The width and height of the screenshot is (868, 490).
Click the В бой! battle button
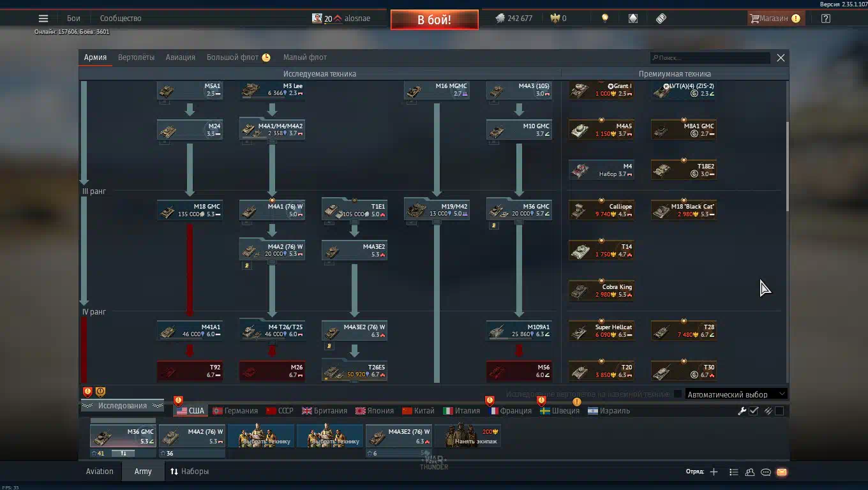pos(435,20)
